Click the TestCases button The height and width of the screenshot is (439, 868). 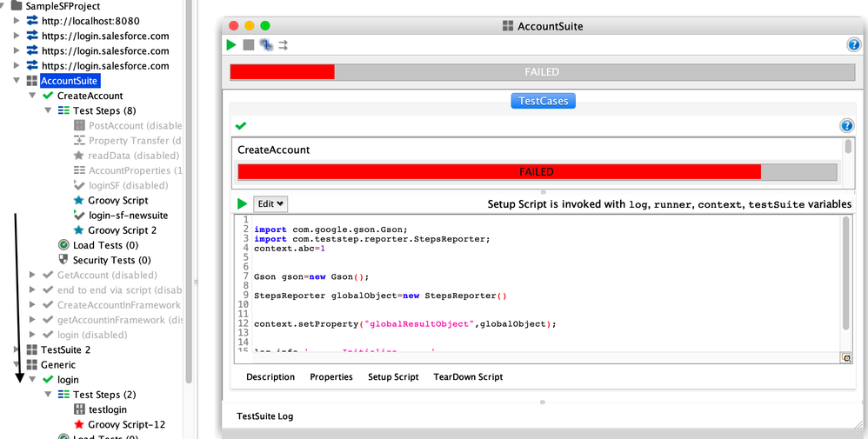point(543,101)
